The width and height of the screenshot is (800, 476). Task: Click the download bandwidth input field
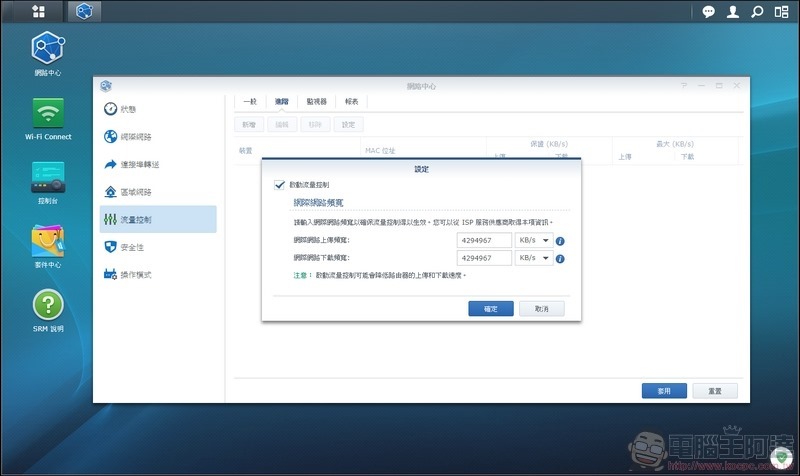(484, 258)
